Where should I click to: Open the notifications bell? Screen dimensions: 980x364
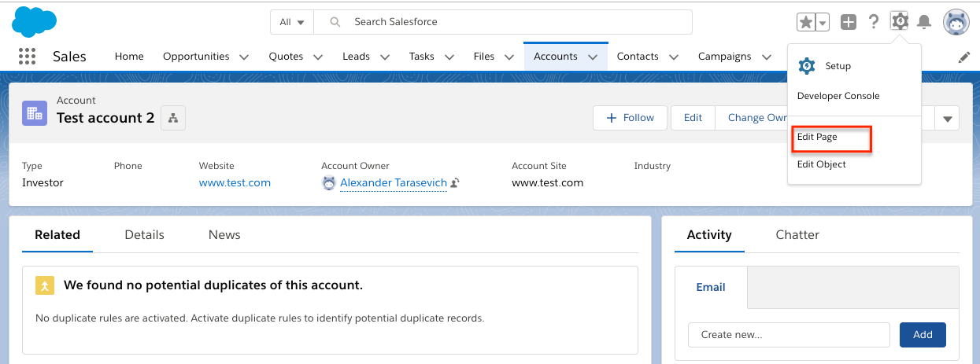924,23
